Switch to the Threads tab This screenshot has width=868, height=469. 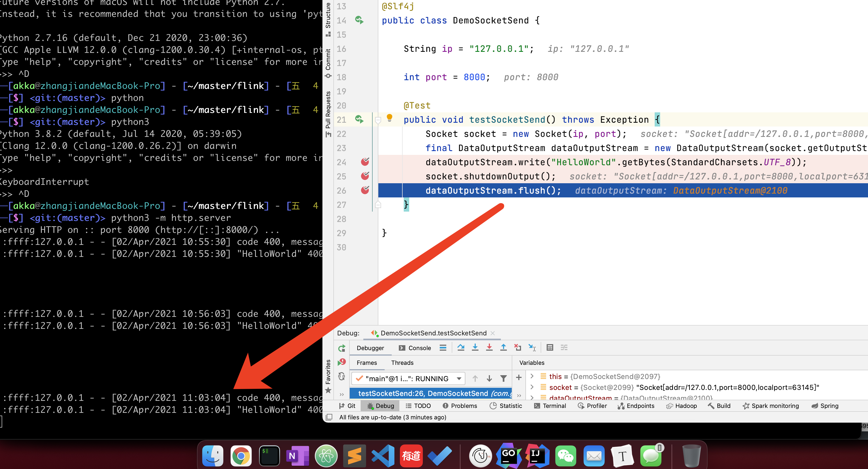[x=402, y=363]
